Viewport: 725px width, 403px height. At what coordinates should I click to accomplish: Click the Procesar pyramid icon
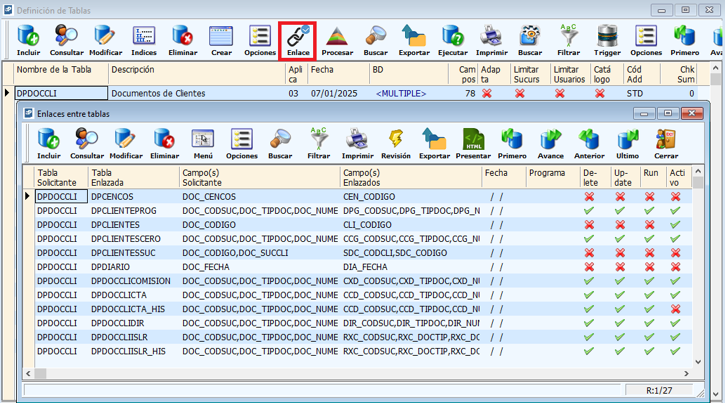(x=337, y=39)
